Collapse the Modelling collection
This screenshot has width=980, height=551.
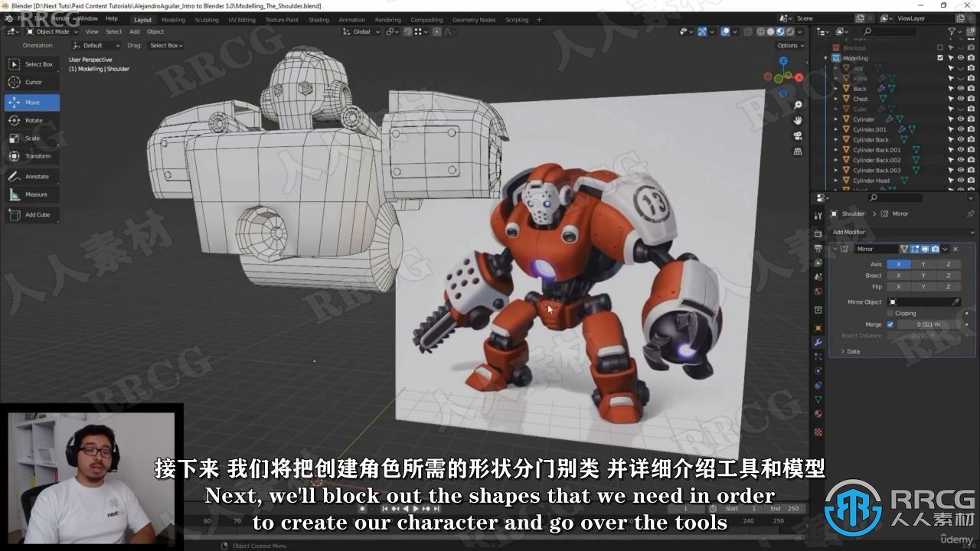pos(826,58)
